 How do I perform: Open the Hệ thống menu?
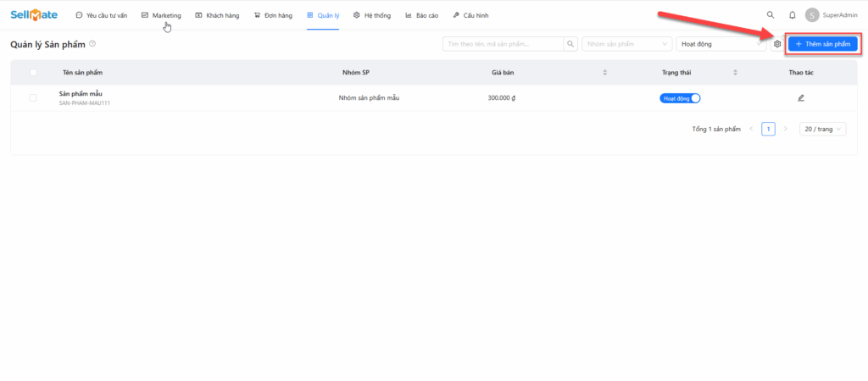point(372,15)
